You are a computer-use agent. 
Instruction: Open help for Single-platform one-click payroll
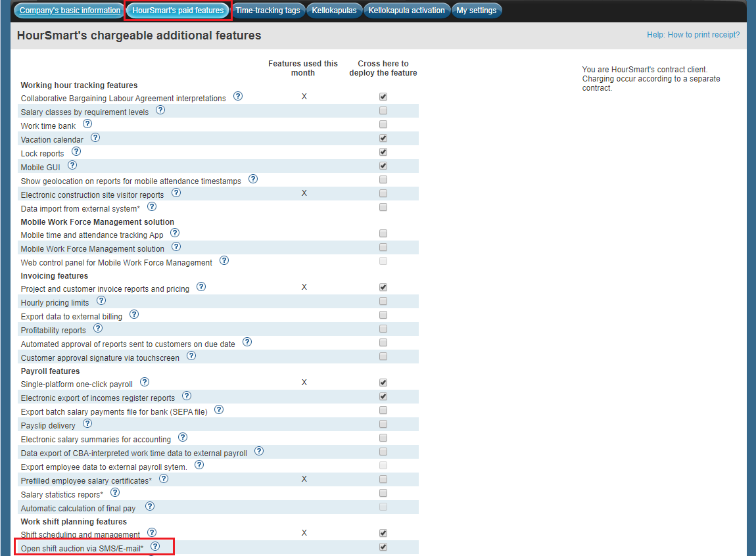[145, 382]
